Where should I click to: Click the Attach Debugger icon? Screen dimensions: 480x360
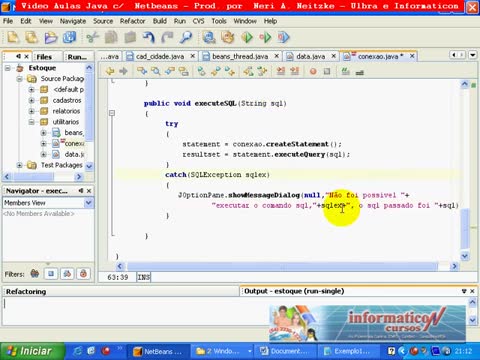pyautogui.click(x=284, y=37)
